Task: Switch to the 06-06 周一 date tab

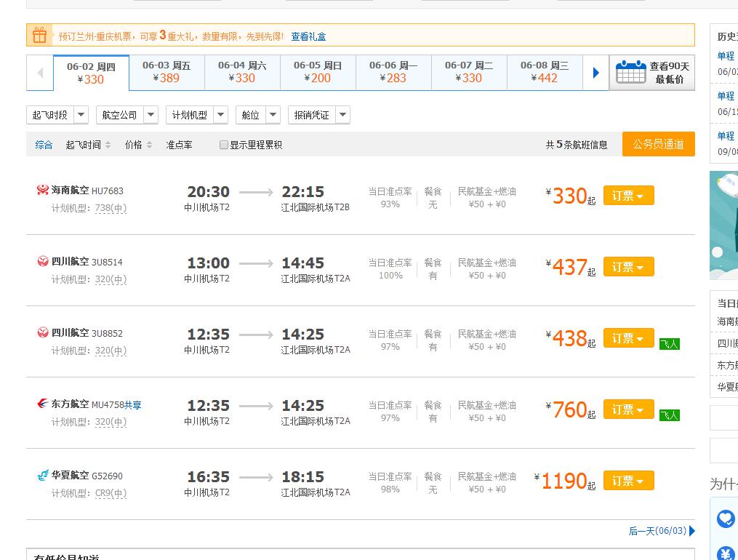Action: [393, 73]
